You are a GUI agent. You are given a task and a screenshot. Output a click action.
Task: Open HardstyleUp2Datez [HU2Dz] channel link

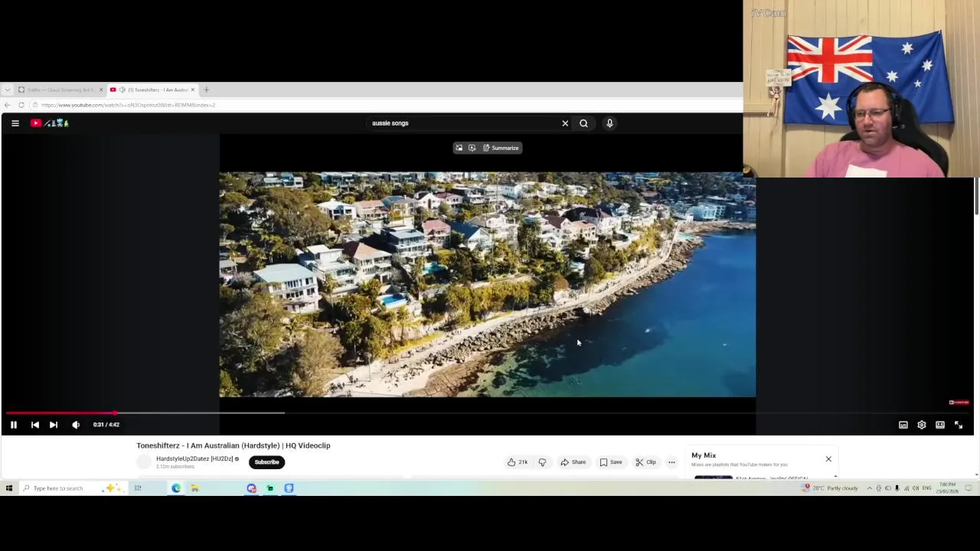[194, 459]
